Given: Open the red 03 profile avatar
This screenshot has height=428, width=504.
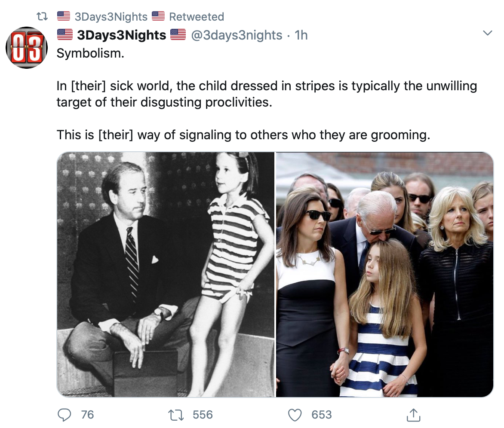Looking at the screenshot, I should [27, 48].
